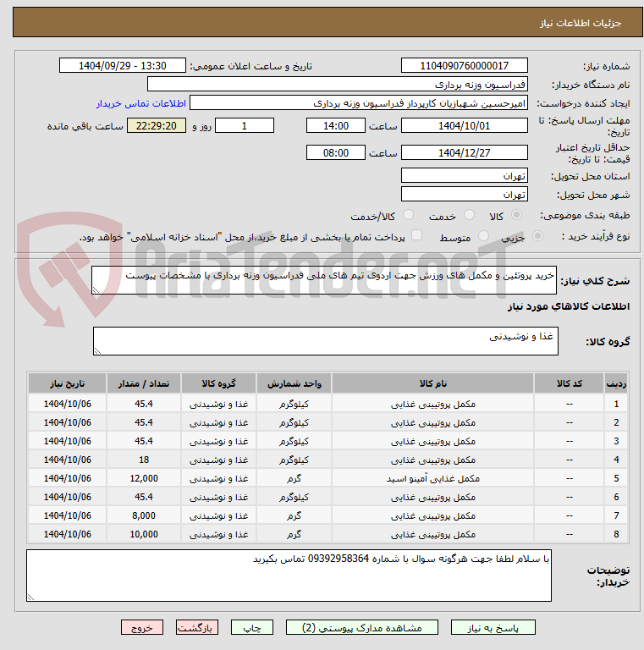Click the گروه کالا textarea غذا و نوشیدنی
Screen dimensions: 644x650
325,341
